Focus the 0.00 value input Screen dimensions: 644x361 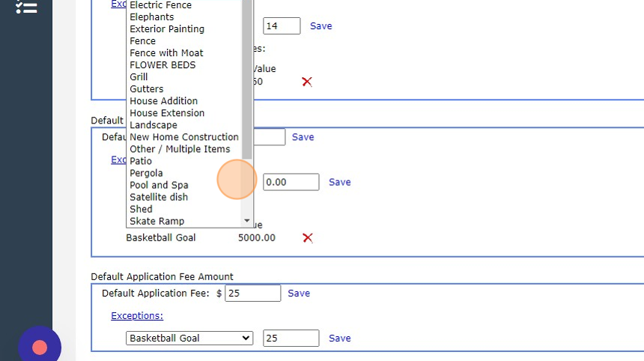tap(291, 182)
